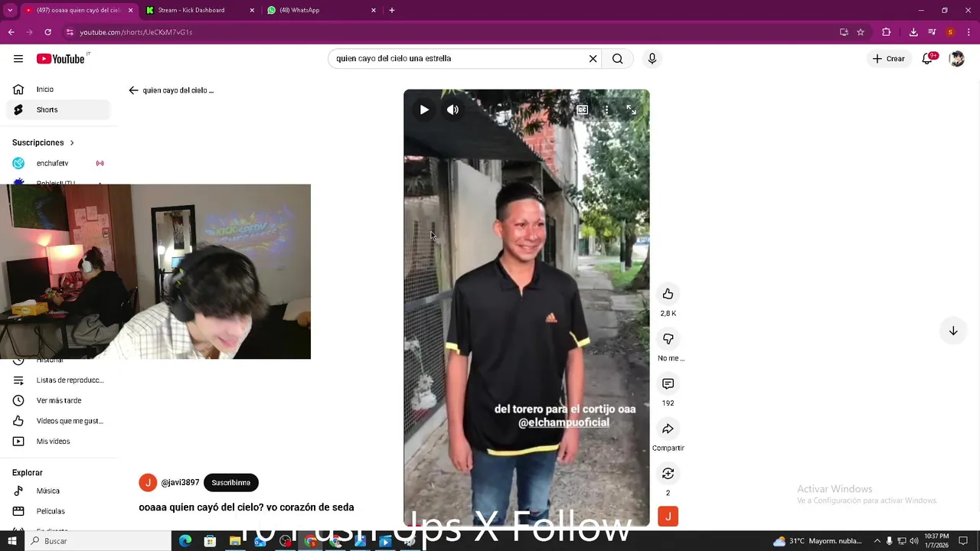This screenshot has width=980, height=551.
Task: Open the Short's three-dot options menu
Action: pyautogui.click(x=607, y=109)
